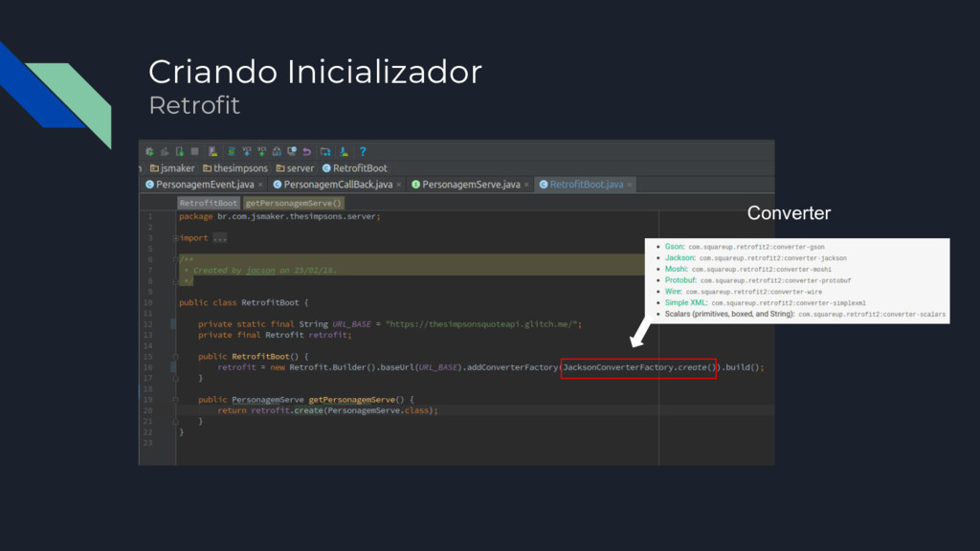Click 'return retrofit.create' statement on line 20
The height and width of the screenshot is (551, 980).
point(327,410)
